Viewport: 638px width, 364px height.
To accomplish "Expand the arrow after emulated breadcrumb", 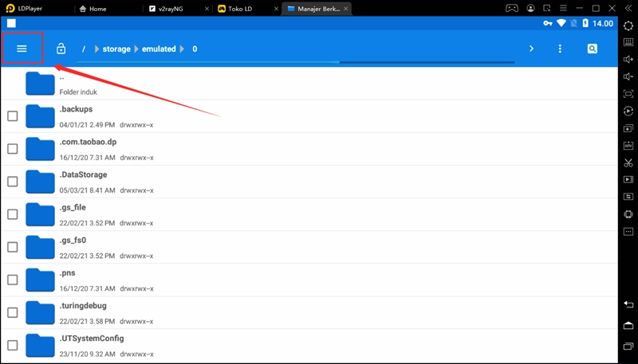I will pos(182,49).
